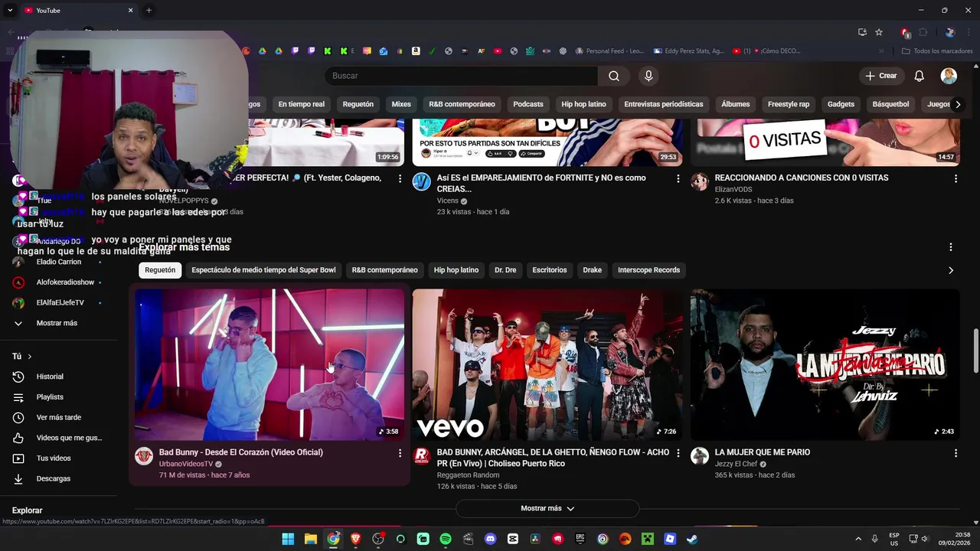
Task: Select the Freestyle rap chip
Action: (789, 104)
